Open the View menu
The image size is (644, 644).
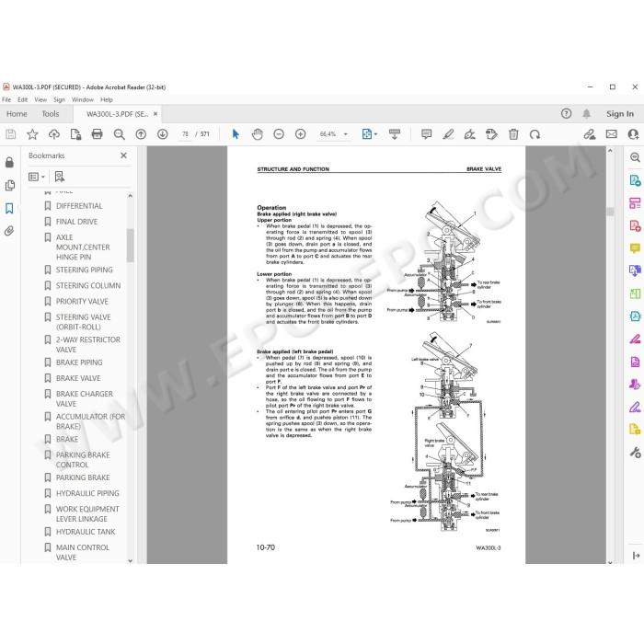point(40,99)
